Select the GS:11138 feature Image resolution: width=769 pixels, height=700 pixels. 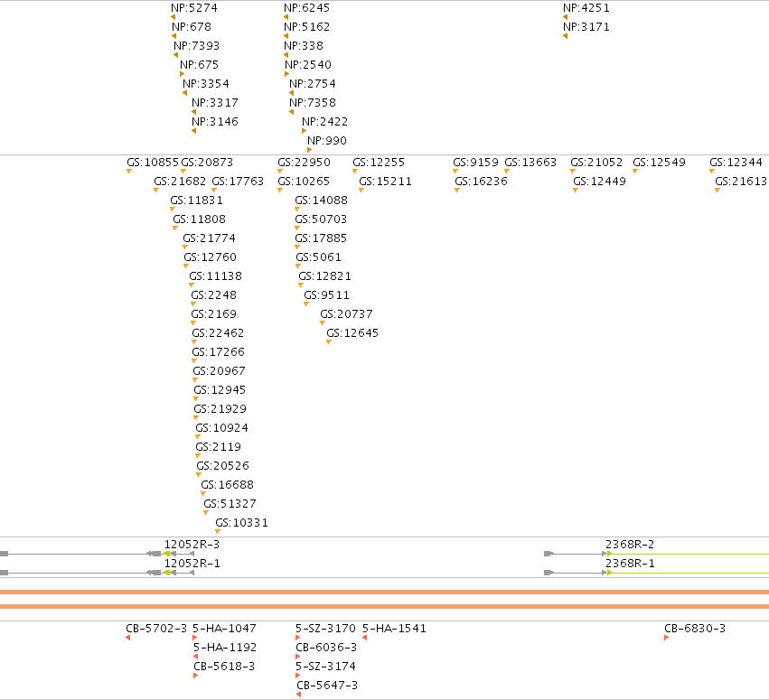click(215, 276)
